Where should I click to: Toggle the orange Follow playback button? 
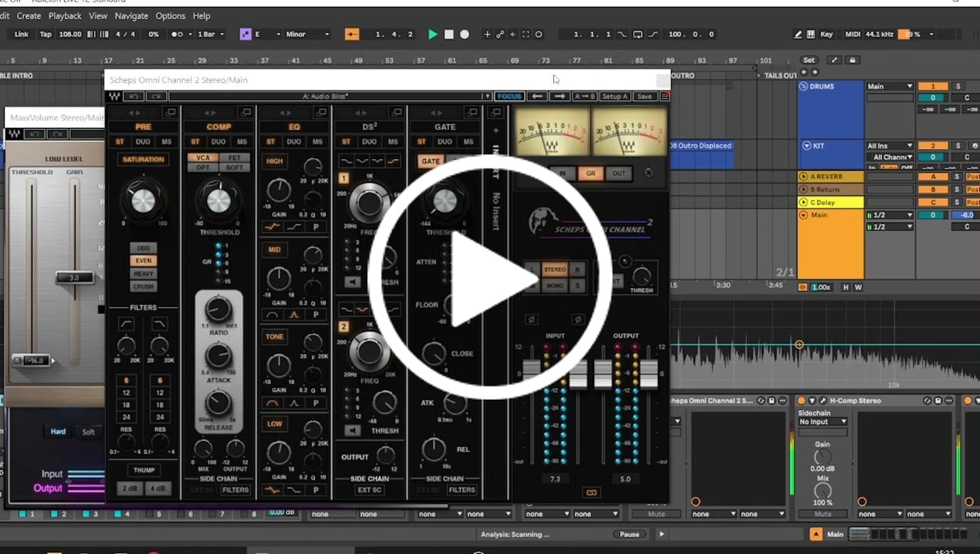(x=352, y=34)
